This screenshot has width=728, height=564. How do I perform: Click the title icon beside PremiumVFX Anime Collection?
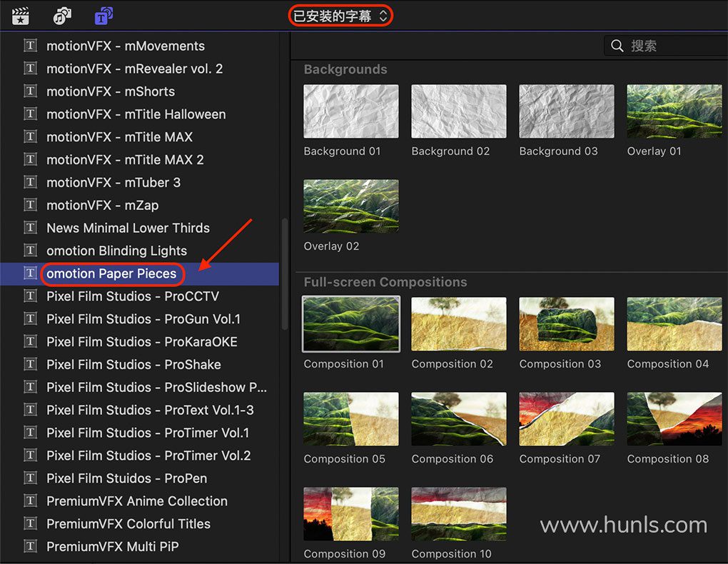coord(31,500)
